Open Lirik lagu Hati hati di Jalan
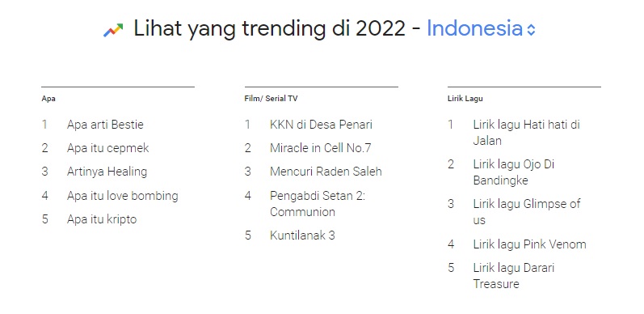Screen dimensions: 644x314 click(x=527, y=133)
